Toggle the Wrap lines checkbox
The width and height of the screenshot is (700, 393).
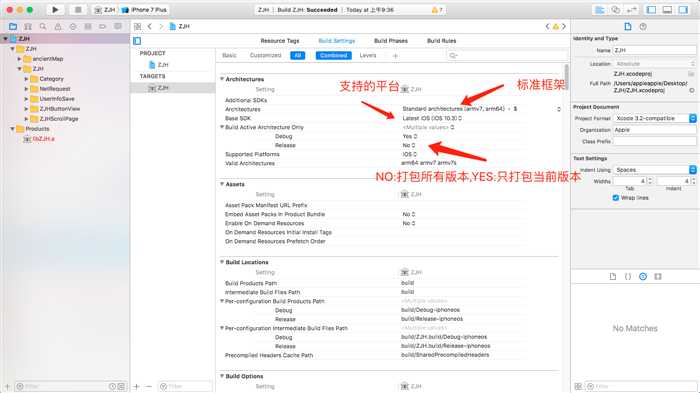tap(616, 197)
